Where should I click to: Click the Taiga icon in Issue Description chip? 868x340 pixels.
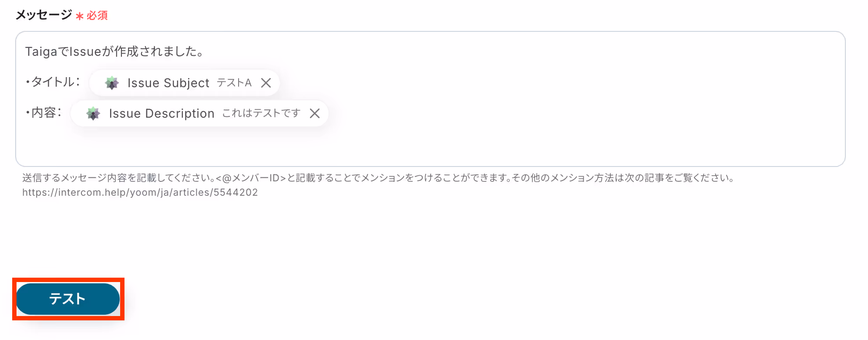[x=93, y=113]
